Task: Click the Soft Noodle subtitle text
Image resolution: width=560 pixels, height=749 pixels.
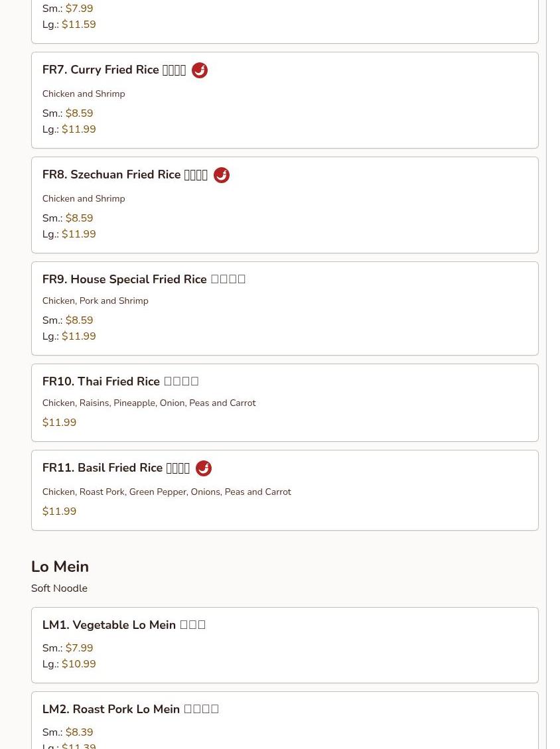Action: 59,588
